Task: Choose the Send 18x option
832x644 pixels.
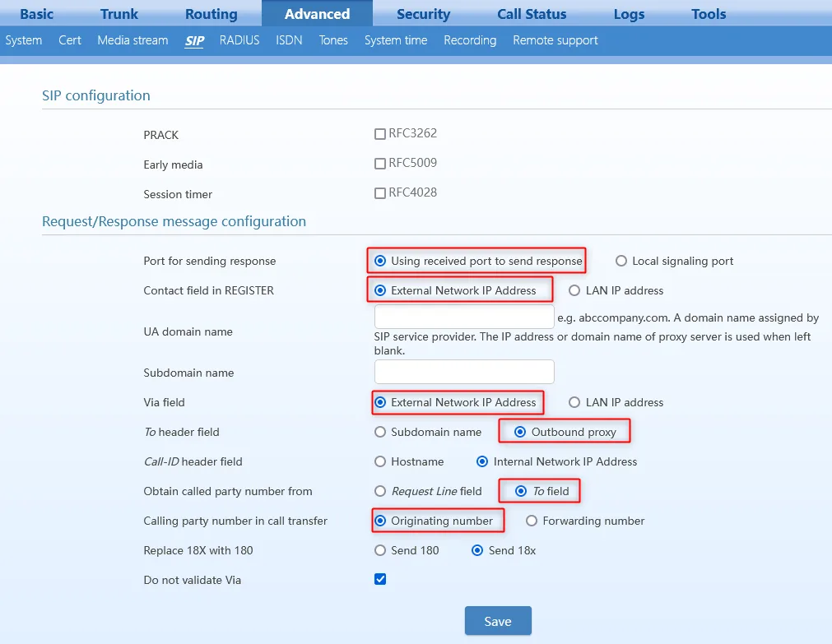Action: pos(477,550)
